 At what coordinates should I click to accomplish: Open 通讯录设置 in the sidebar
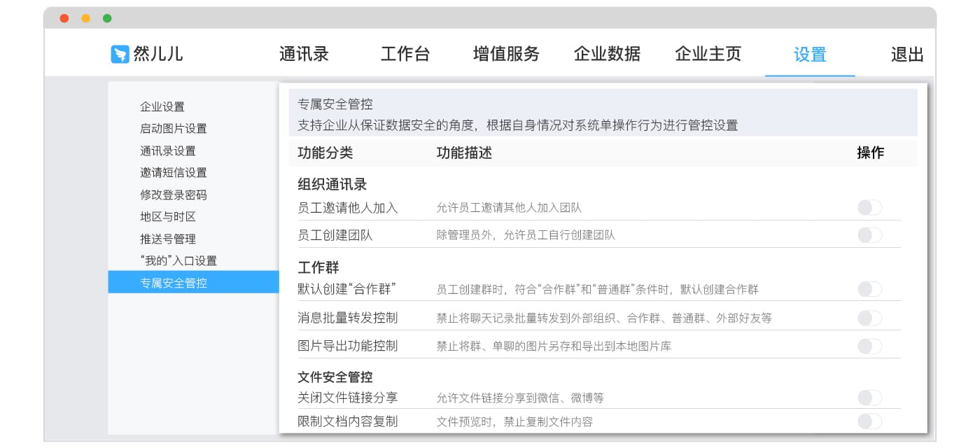coord(168,151)
